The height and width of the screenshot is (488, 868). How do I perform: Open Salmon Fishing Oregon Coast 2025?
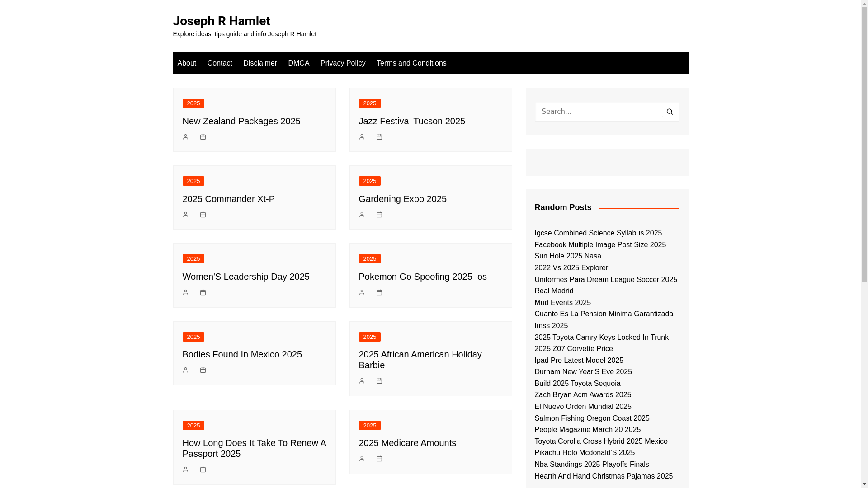point(592,418)
